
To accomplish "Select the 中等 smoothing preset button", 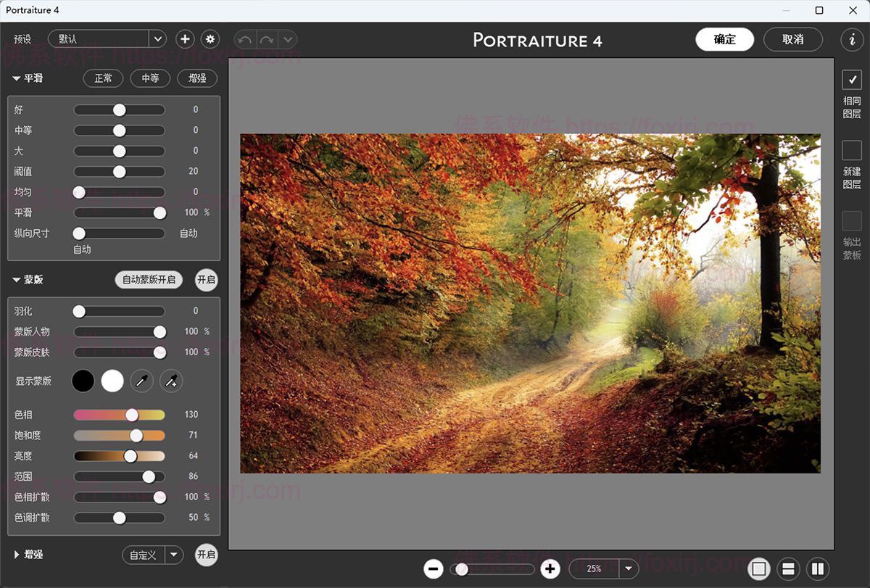I will (x=150, y=78).
